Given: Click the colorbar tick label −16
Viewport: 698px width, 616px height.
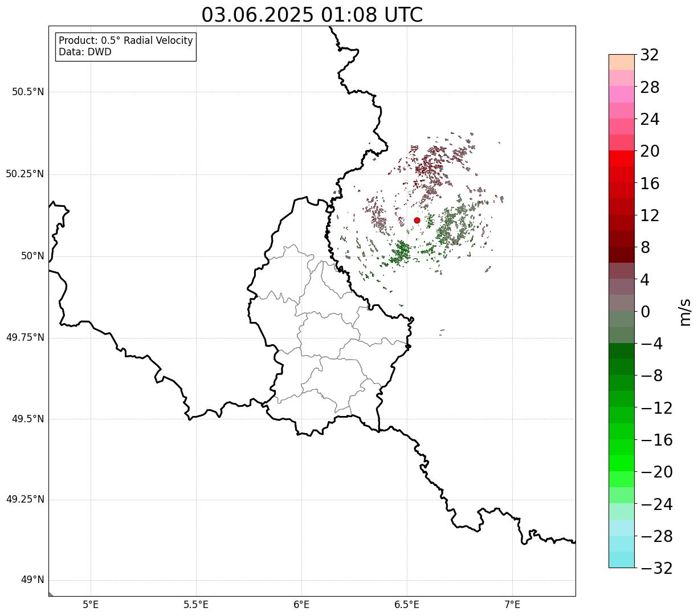Looking at the screenshot, I should point(656,440).
